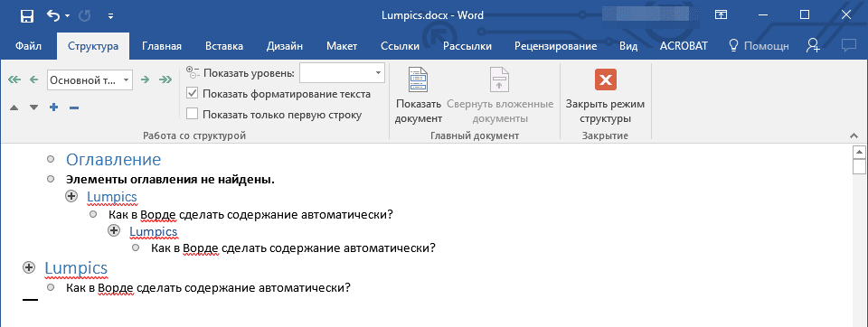Move item up with triangle arrow
Screen dimensions: 868x327
pos(14,107)
